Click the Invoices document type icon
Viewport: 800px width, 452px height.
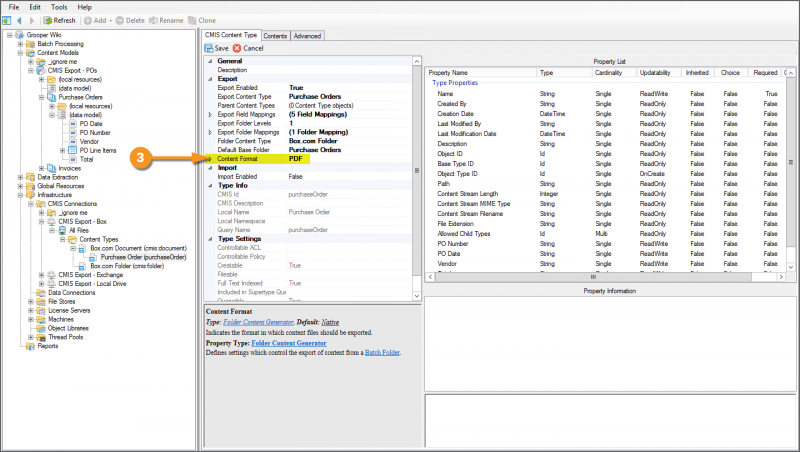click(52, 168)
